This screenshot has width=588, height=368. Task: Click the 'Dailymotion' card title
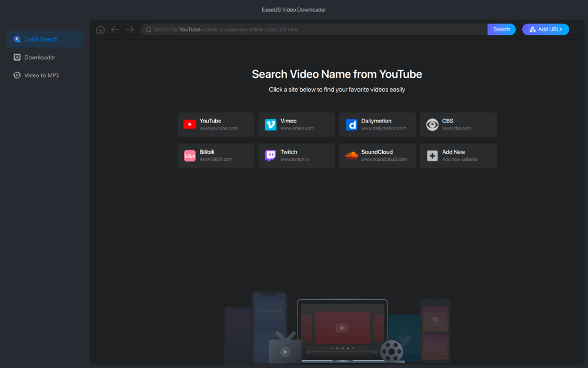[x=376, y=121]
